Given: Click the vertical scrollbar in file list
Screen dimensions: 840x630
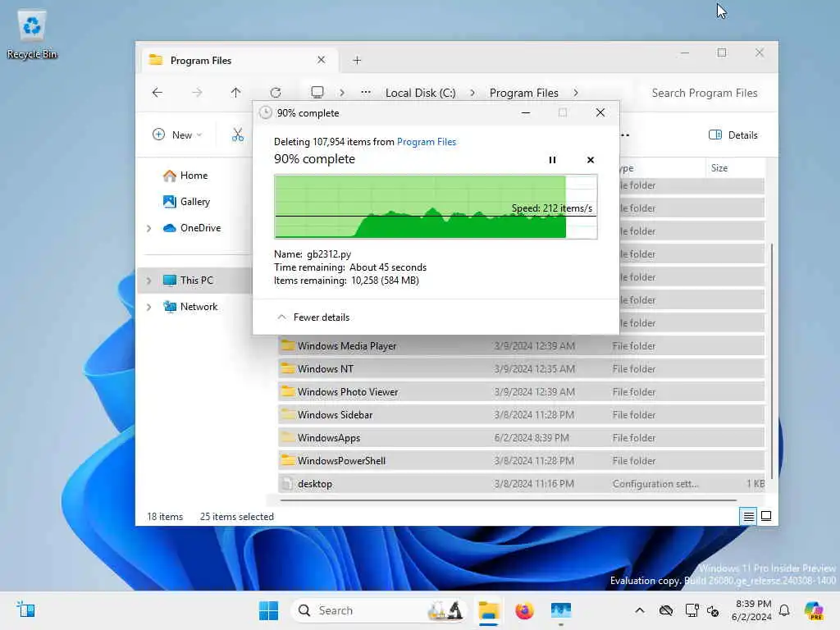Looking at the screenshot, I should [x=771, y=362].
